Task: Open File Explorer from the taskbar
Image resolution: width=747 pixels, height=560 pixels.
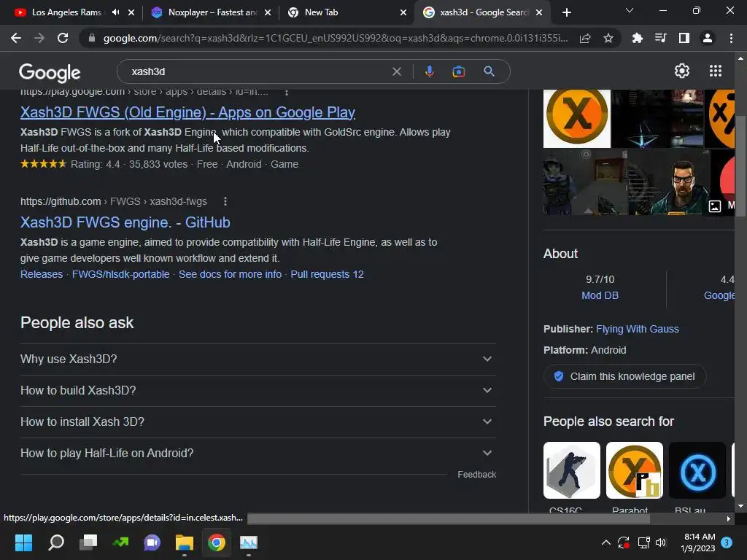Action: point(185,542)
